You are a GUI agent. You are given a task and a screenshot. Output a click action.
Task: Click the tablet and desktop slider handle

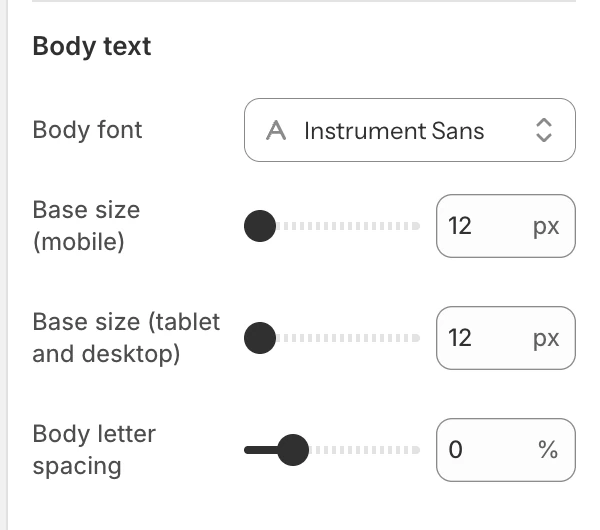pos(260,338)
